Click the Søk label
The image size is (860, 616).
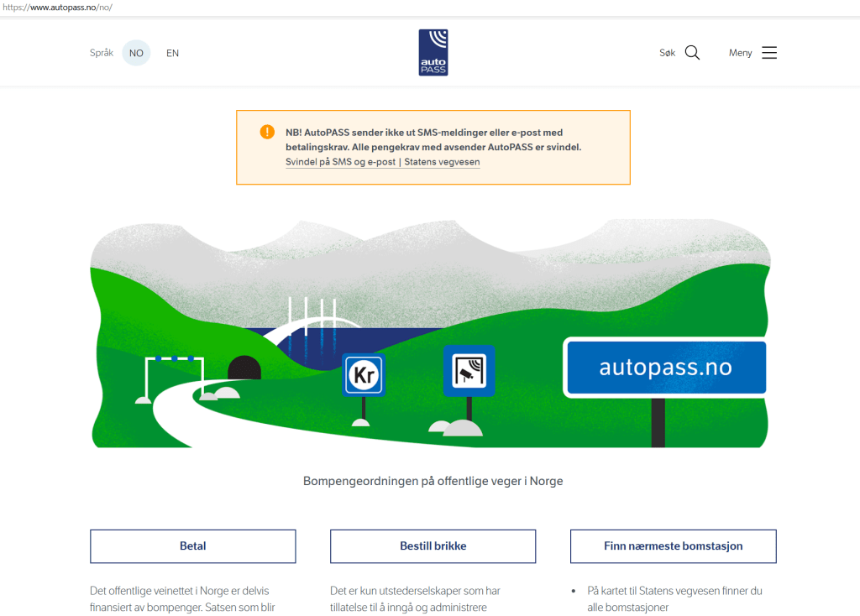click(x=667, y=53)
